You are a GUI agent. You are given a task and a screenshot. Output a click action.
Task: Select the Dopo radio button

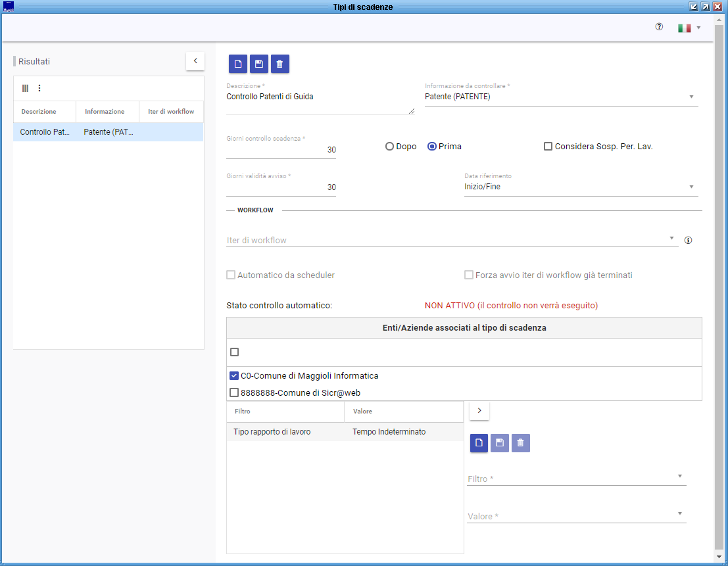390,147
